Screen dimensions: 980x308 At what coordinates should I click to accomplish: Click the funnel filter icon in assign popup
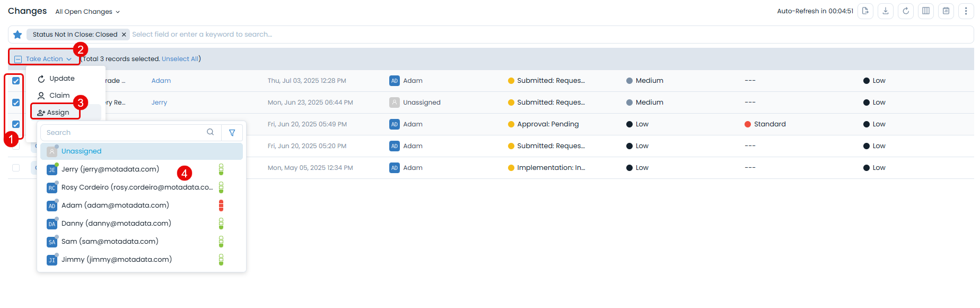point(232,133)
